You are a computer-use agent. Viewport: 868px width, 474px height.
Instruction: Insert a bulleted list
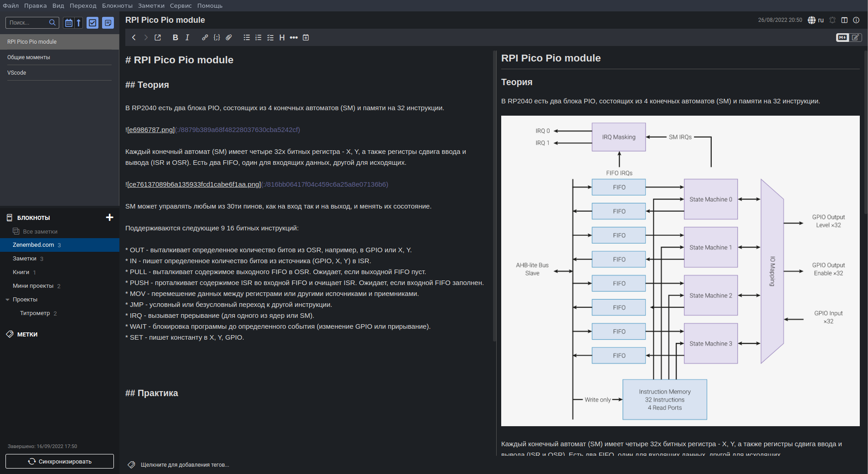(247, 38)
